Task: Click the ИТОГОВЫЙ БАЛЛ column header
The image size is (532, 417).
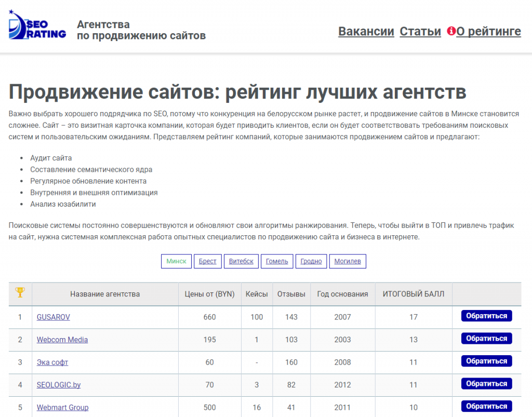Action: 413,294
